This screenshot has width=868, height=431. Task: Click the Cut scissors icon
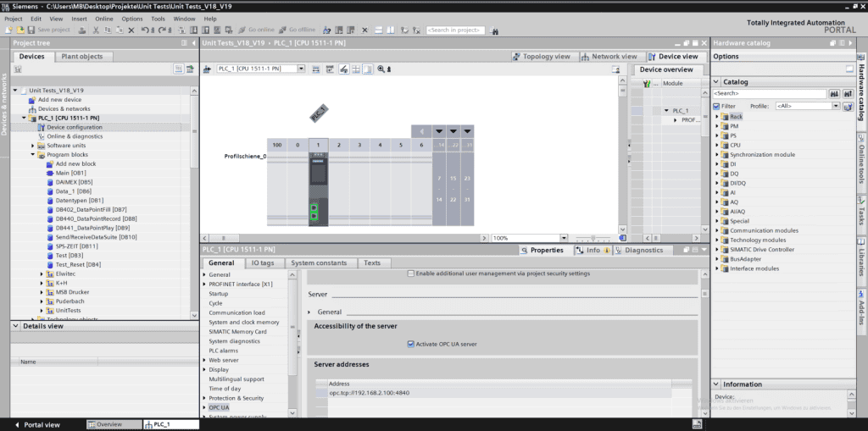[x=97, y=30]
